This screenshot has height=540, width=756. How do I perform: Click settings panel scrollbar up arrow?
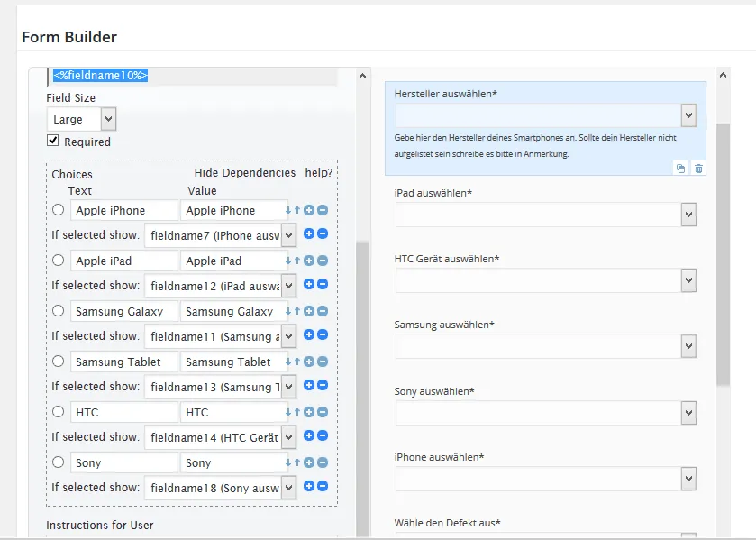click(x=362, y=76)
